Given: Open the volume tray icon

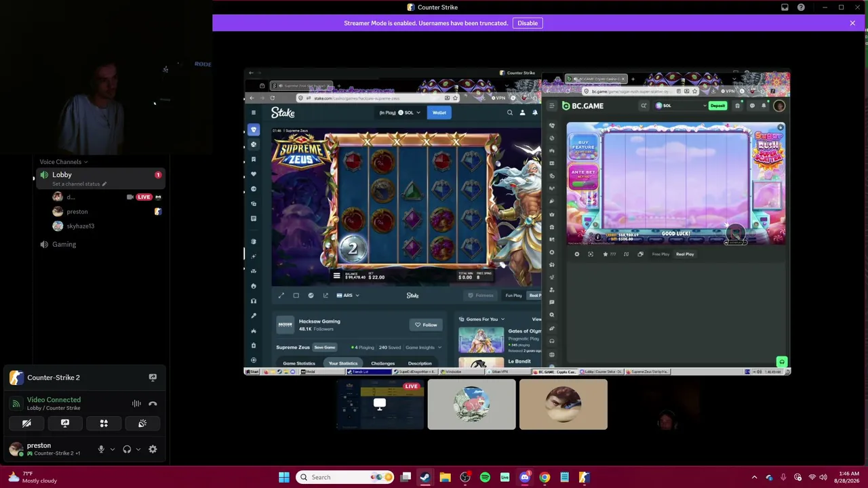Looking at the screenshot, I should coord(823,477).
